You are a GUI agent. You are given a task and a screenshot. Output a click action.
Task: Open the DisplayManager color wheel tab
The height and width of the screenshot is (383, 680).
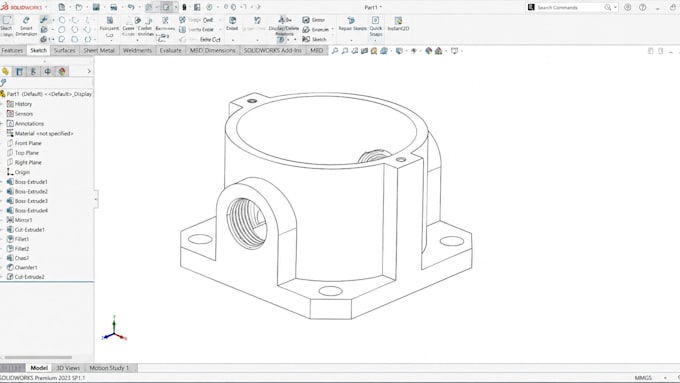(62, 71)
